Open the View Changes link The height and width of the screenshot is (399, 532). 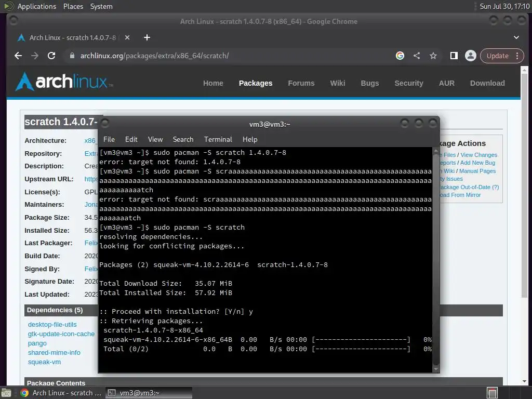[478, 155]
